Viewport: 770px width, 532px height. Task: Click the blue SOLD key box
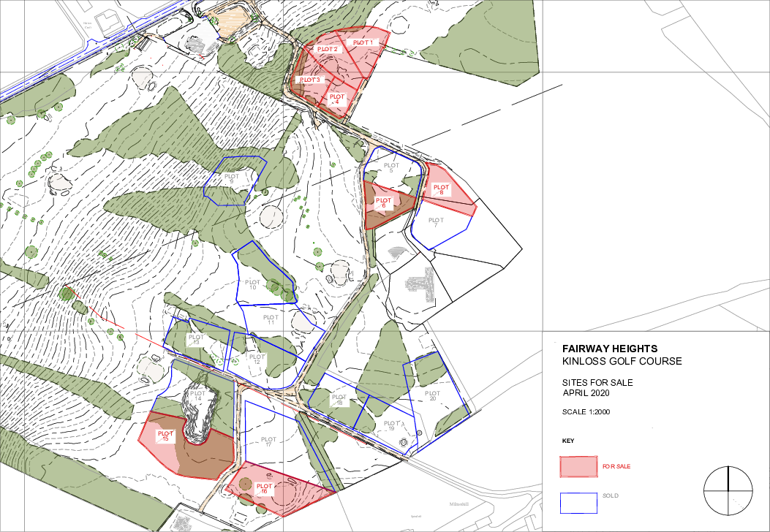point(579,503)
